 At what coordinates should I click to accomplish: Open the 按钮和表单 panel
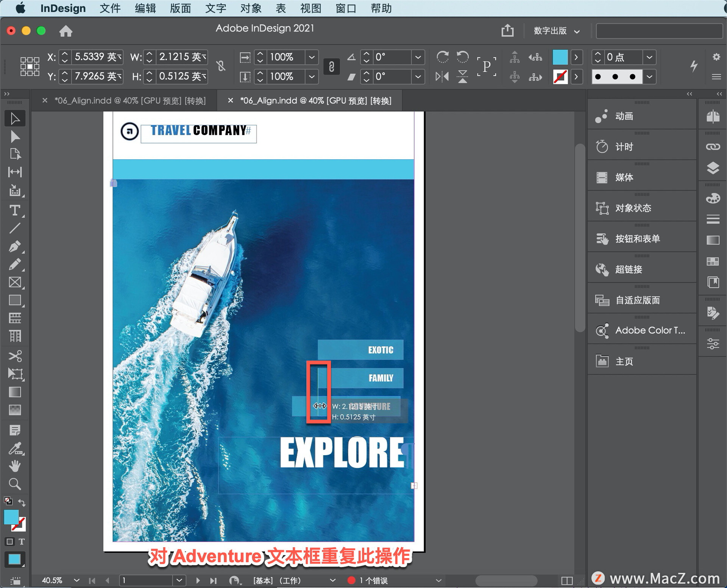click(642, 239)
